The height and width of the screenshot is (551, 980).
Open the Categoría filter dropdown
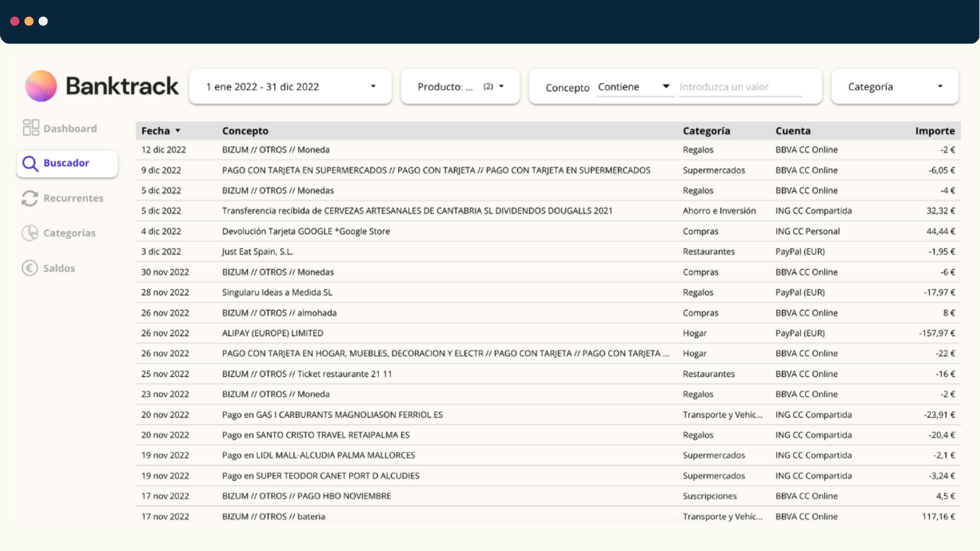click(x=895, y=87)
